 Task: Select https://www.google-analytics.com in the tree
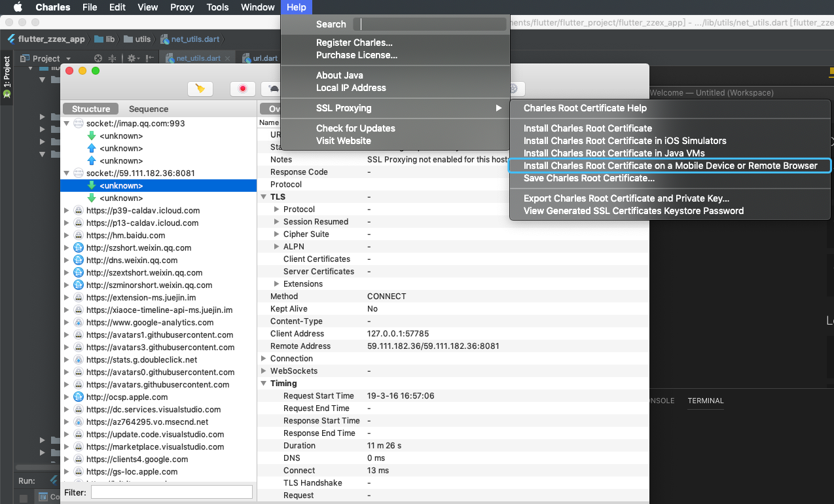(x=150, y=323)
